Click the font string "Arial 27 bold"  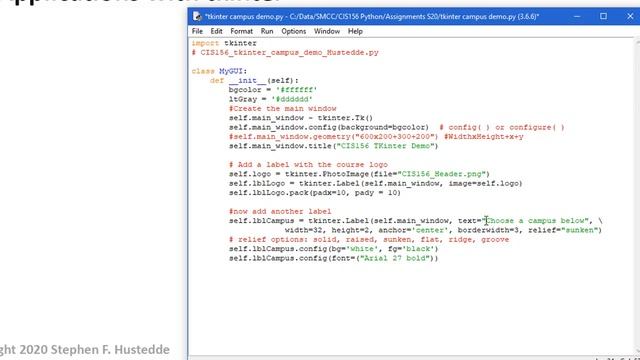(395, 259)
